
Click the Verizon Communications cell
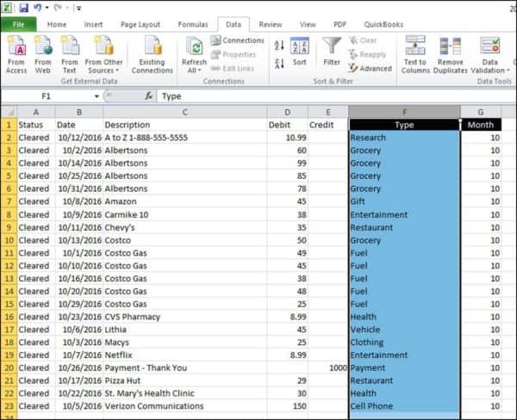(184, 406)
